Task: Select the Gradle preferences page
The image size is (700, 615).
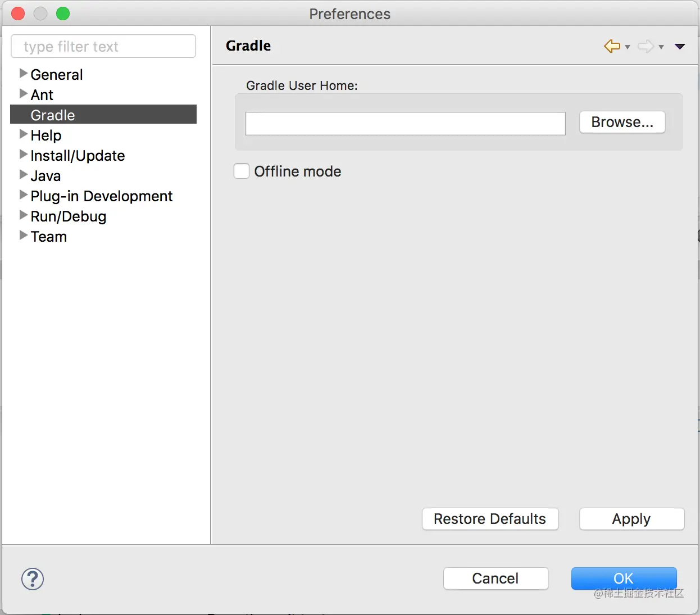Action: (53, 115)
